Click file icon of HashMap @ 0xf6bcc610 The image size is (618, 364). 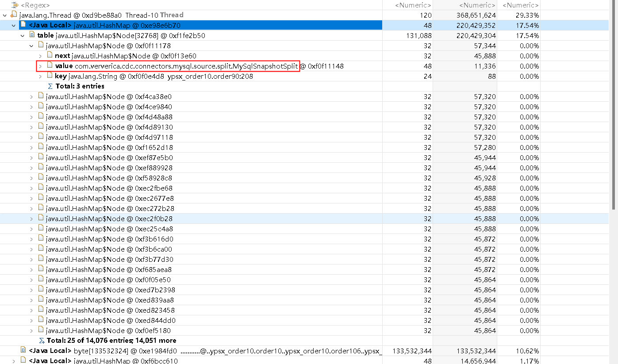[23, 360]
